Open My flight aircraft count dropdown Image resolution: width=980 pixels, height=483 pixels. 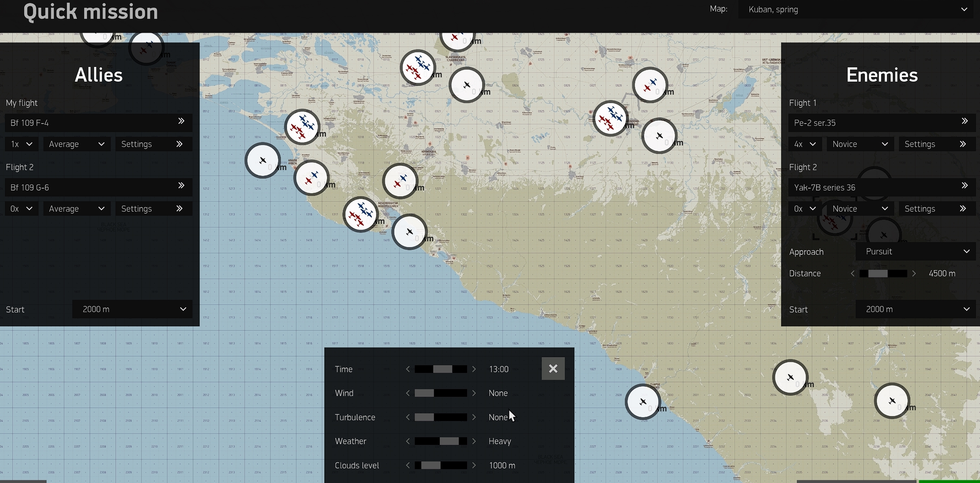pos(22,144)
